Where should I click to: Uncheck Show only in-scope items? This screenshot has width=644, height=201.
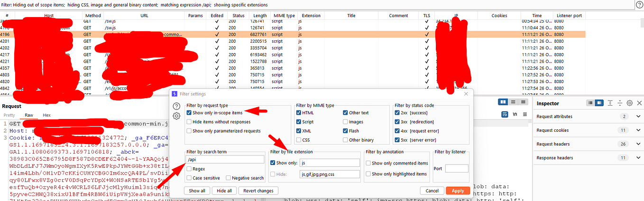click(x=189, y=113)
